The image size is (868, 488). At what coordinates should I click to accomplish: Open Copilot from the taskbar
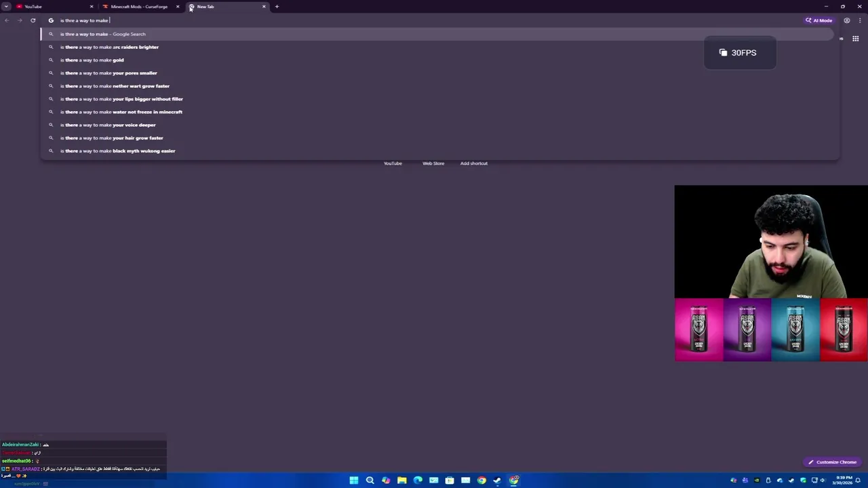pyautogui.click(x=386, y=481)
